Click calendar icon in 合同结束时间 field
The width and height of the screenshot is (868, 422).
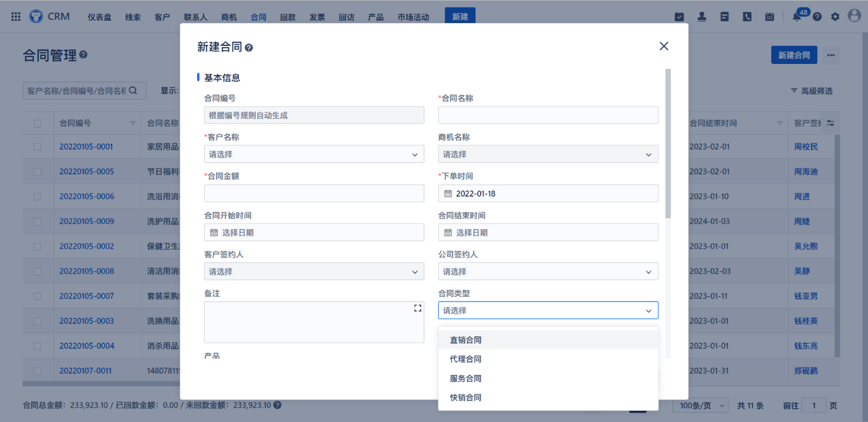448,233
